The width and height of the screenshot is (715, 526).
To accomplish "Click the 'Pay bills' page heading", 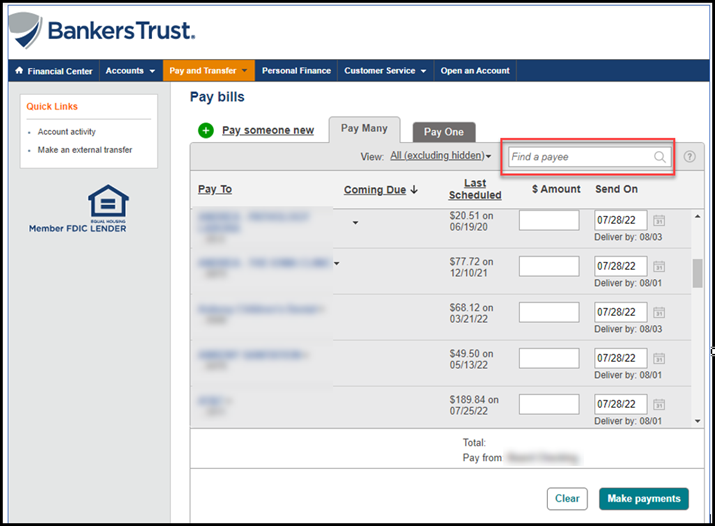I will (x=217, y=97).
